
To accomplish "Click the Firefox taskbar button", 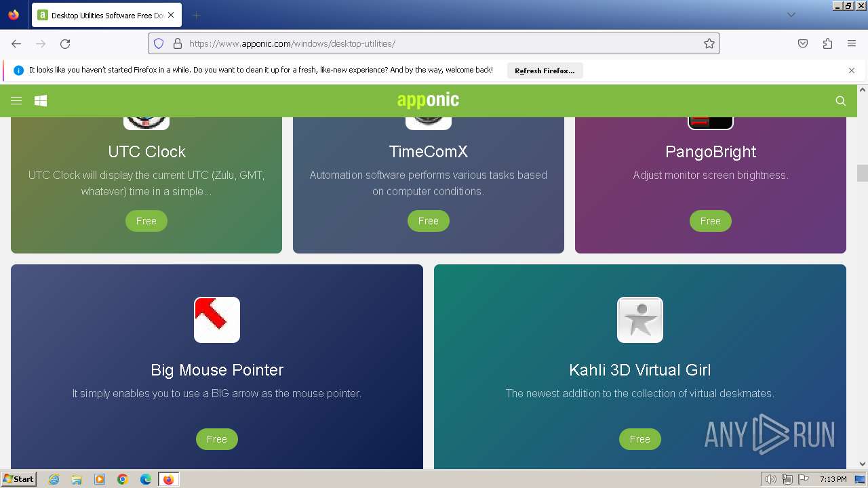I will pos(168,479).
